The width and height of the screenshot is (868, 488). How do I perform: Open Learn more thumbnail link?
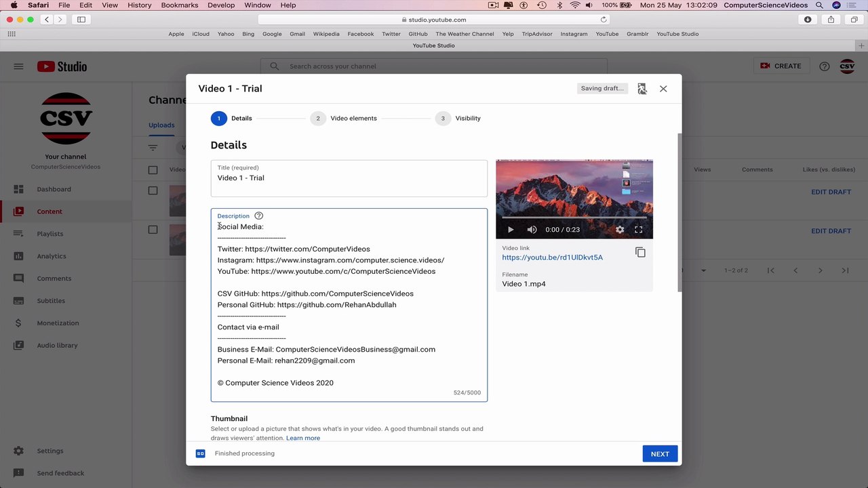tap(303, 438)
